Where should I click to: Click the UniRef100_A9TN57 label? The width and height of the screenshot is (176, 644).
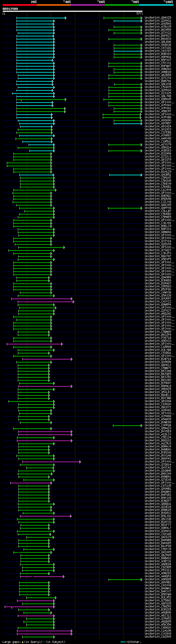(x=158, y=124)
